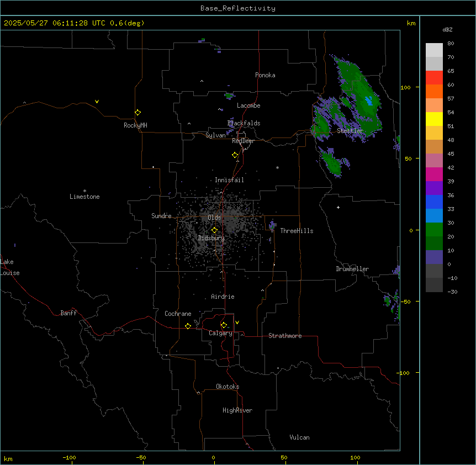Click the Stettler label
This screenshot has width=476, height=465.
pyautogui.click(x=350, y=131)
